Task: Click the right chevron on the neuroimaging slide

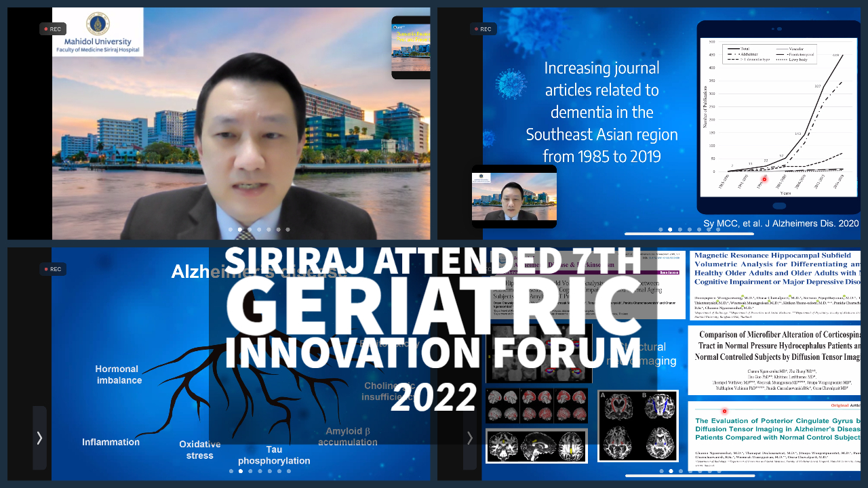Action: (469, 438)
